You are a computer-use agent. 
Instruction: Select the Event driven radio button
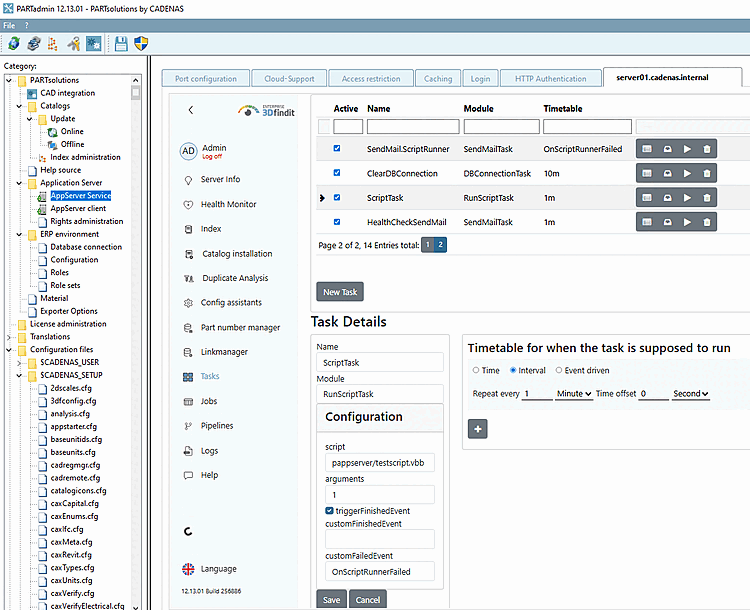[558, 370]
